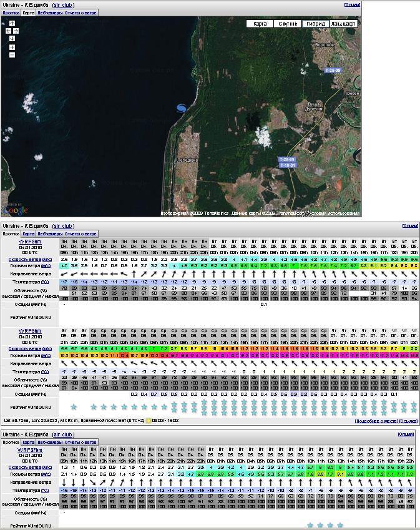Click the T-26-09 road marker near Воропаїв
This screenshot has width=420, height=530.
coord(333,71)
